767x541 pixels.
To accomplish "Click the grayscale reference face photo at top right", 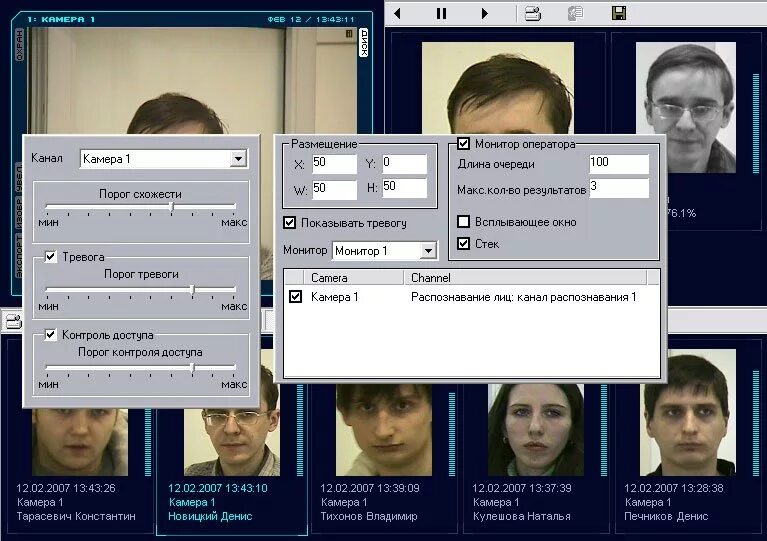I will click(686, 108).
